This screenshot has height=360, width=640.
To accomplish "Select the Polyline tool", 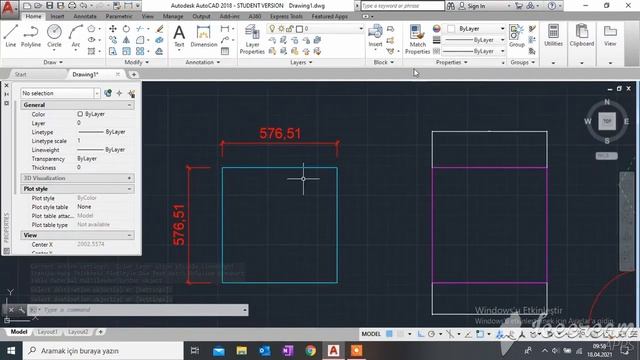I will point(31,36).
